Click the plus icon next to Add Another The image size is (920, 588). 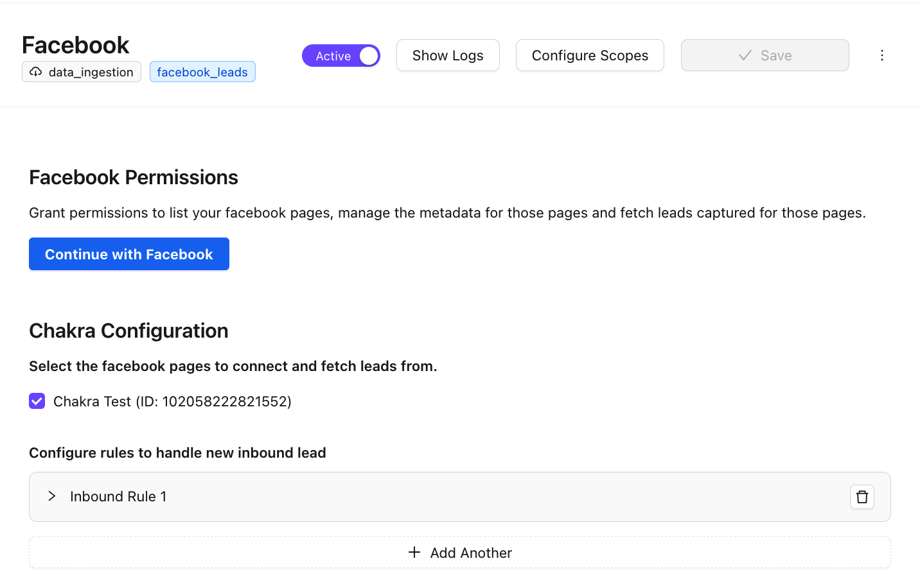414,553
